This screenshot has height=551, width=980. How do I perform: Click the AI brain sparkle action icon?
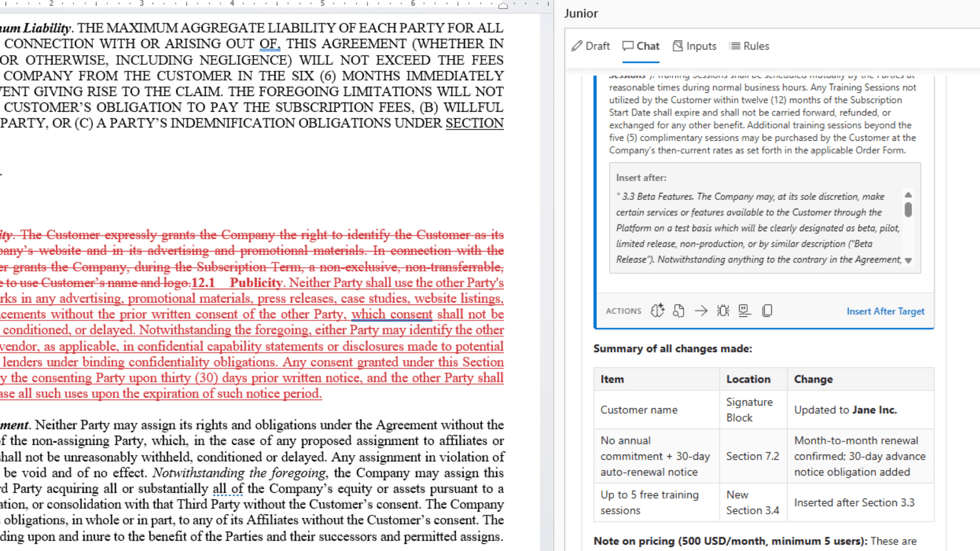(x=657, y=311)
